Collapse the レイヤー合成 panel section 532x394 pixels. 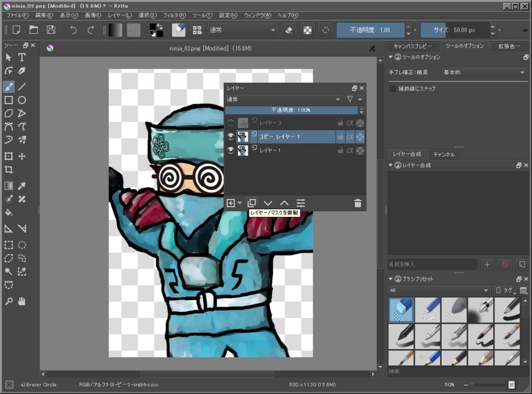[x=391, y=165]
